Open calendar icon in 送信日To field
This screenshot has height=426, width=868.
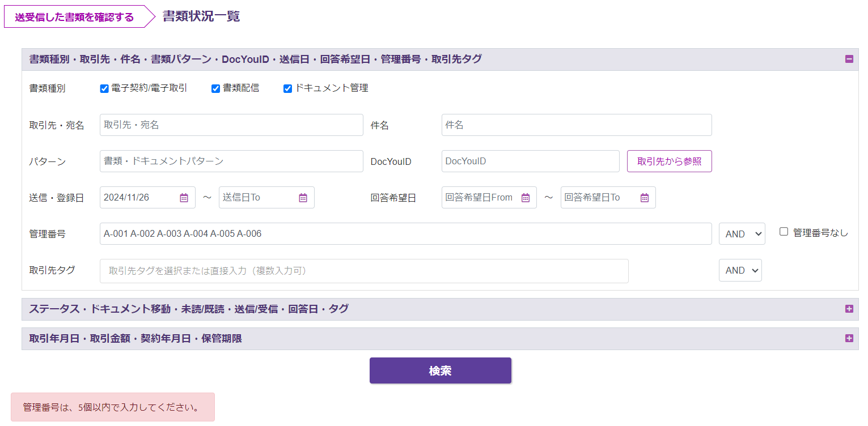point(303,198)
